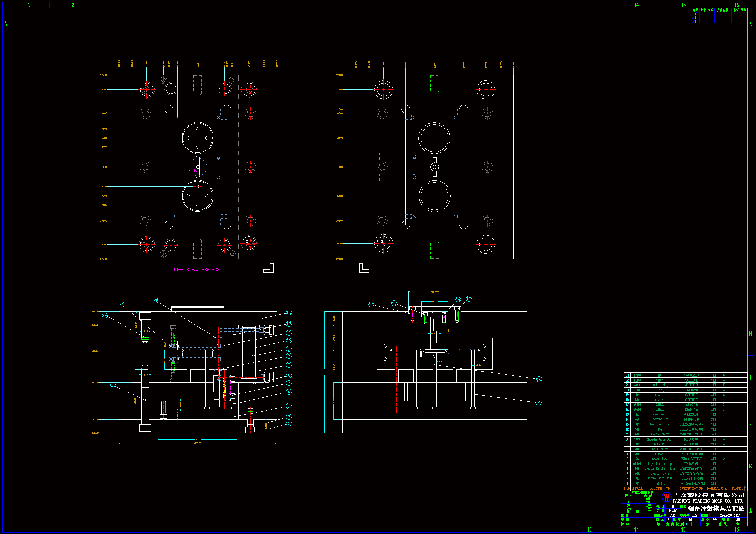756x534 pixels.
Task: Select the Sprue Bushing row description
Action: click(x=660, y=414)
